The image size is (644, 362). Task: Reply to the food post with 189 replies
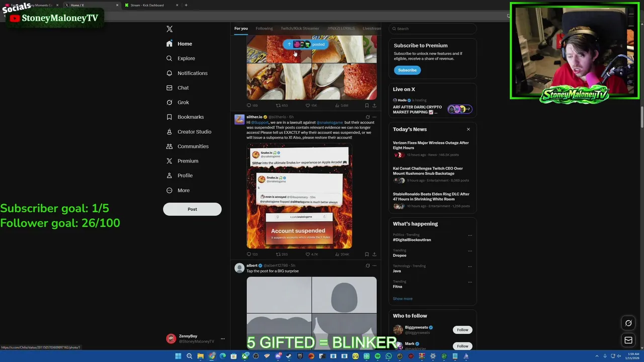252,106
